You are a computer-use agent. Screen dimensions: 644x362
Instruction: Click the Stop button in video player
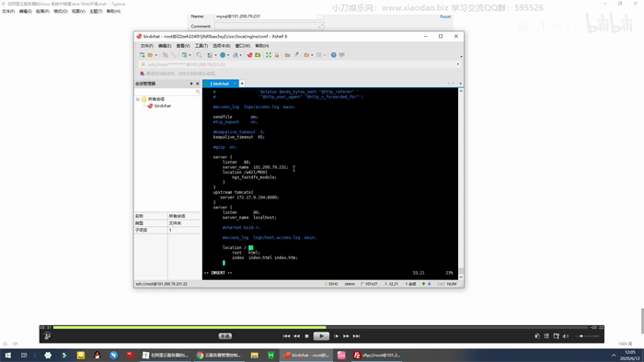pyautogui.click(x=306, y=336)
